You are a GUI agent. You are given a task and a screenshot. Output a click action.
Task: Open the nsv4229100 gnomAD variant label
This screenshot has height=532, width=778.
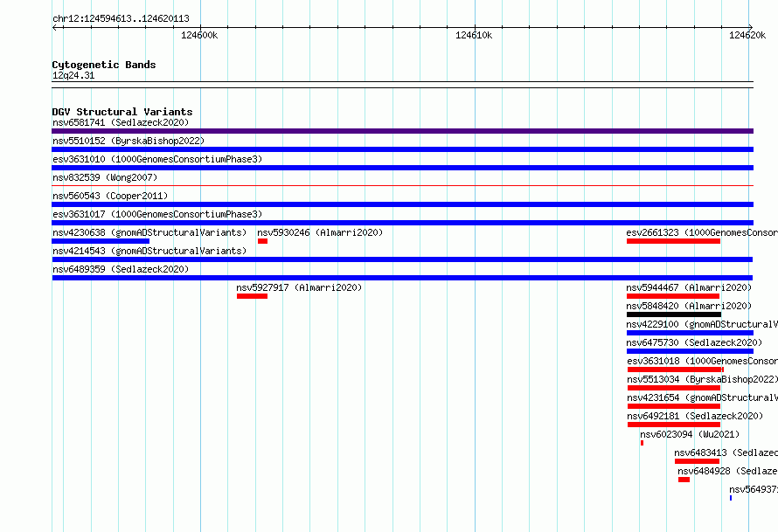click(702, 324)
